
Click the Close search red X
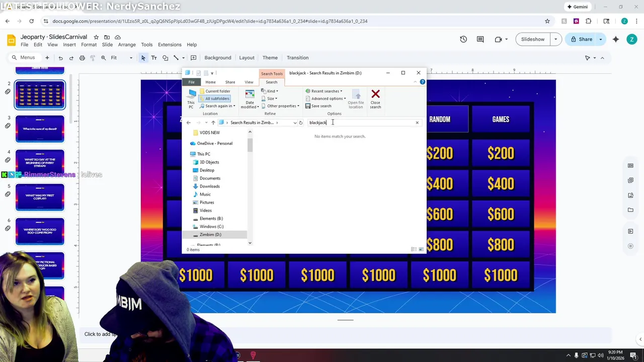pos(375,99)
